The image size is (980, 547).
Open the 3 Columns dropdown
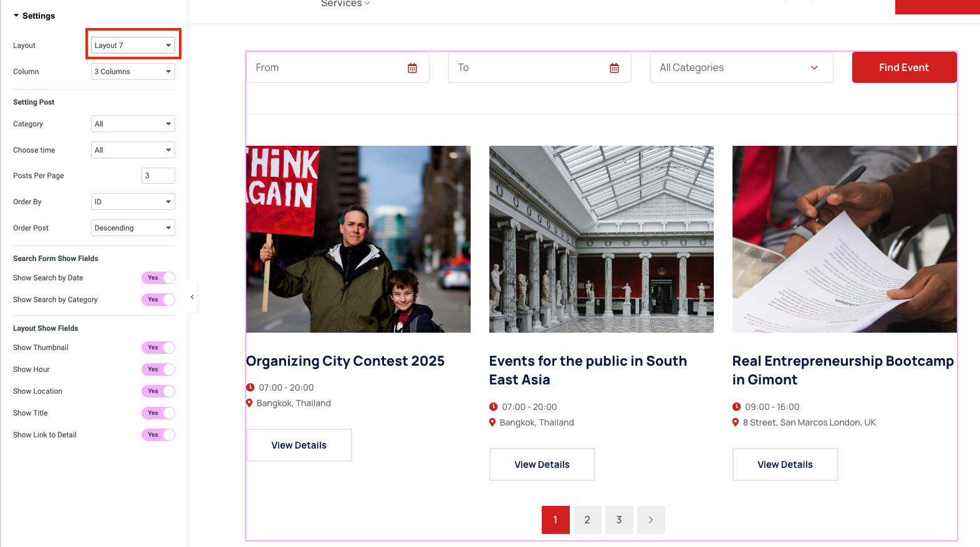[x=133, y=72]
